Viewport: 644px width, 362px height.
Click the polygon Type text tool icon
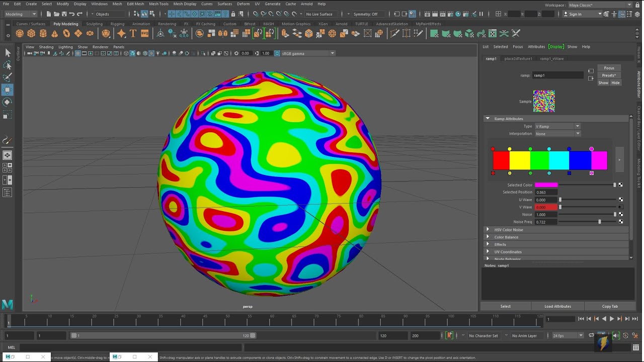point(133,34)
